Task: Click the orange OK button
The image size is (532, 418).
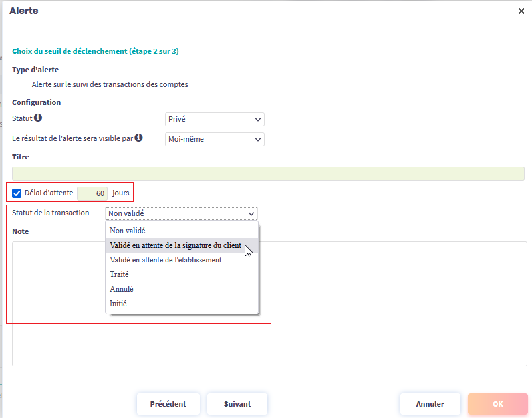Action: point(497,404)
